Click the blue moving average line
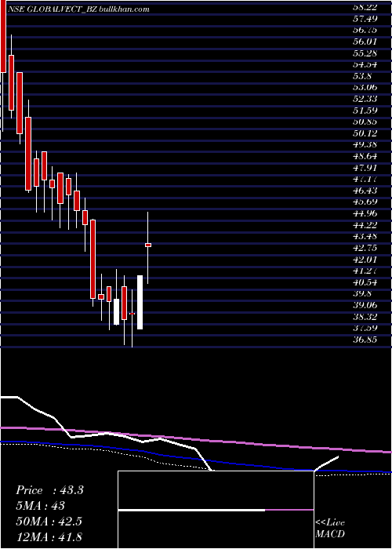This screenshot has height=549, width=392. pyautogui.click(x=196, y=458)
